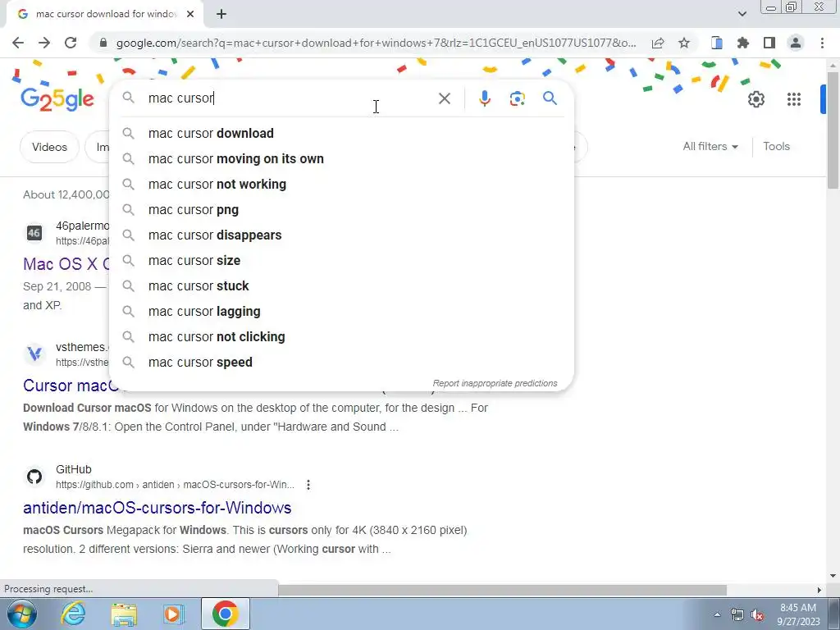The width and height of the screenshot is (840, 630).
Task: Bookmark this page with the star icon
Action: (x=683, y=43)
